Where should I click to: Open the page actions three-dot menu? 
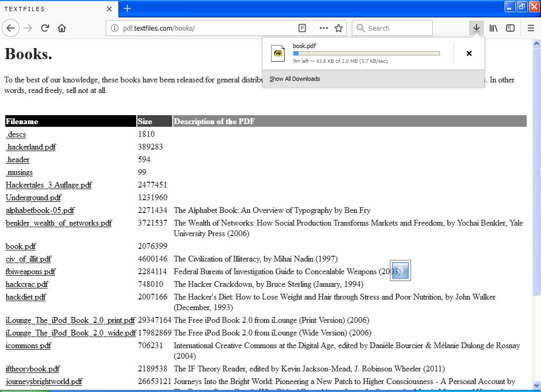(x=324, y=28)
